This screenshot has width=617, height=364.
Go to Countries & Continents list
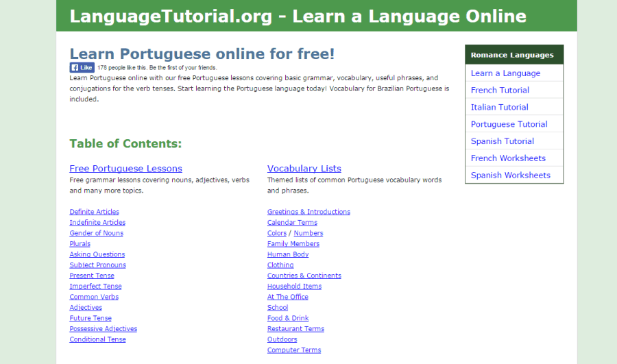click(304, 276)
